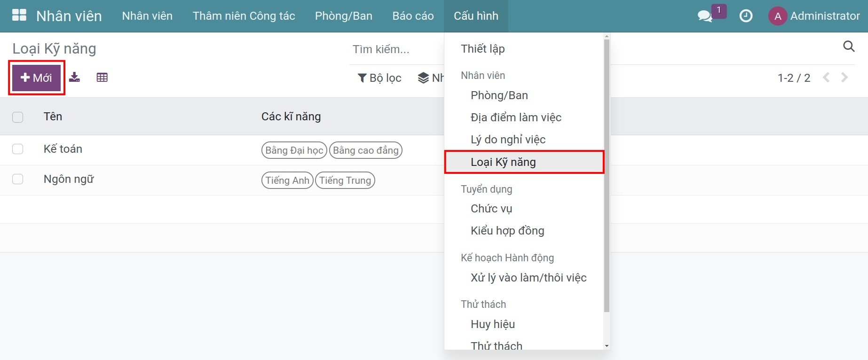Click the download/export records icon

[74, 78]
